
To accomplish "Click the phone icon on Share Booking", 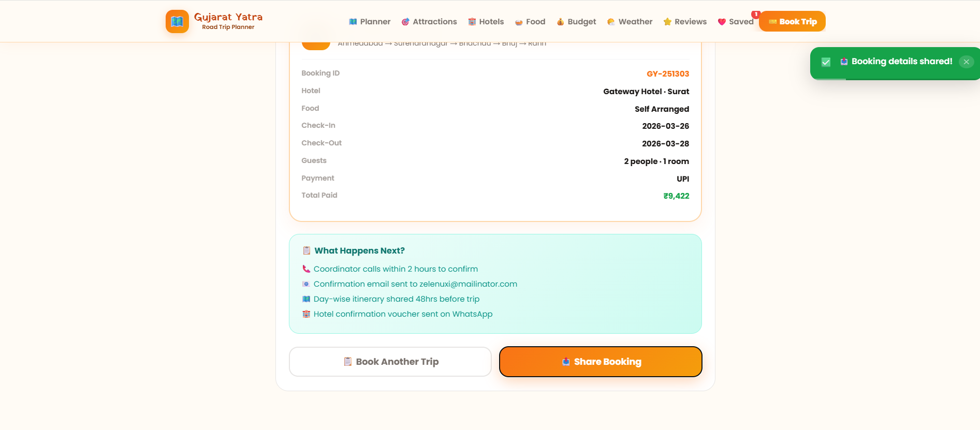I will click(x=565, y=361).
